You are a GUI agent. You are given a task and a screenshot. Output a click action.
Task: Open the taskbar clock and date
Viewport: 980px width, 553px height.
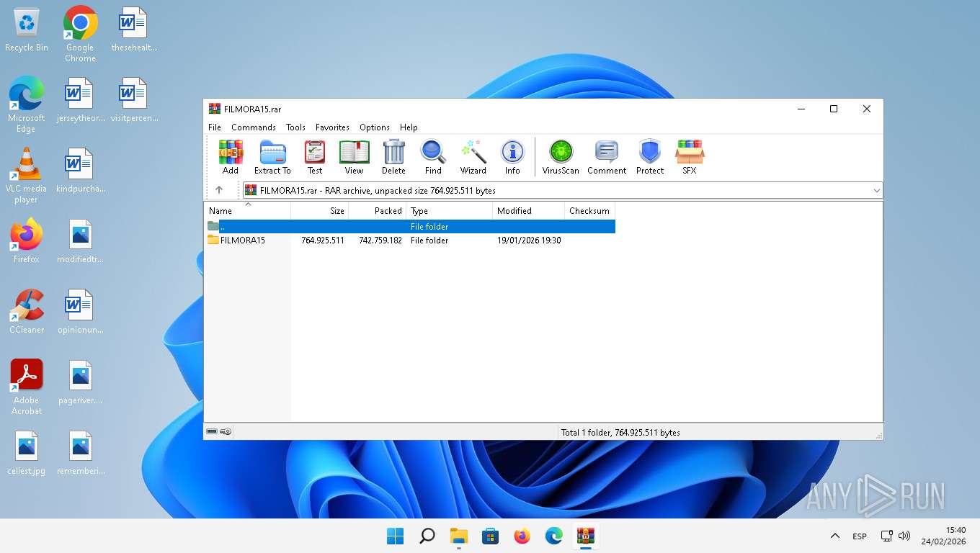tap(943, 536)
